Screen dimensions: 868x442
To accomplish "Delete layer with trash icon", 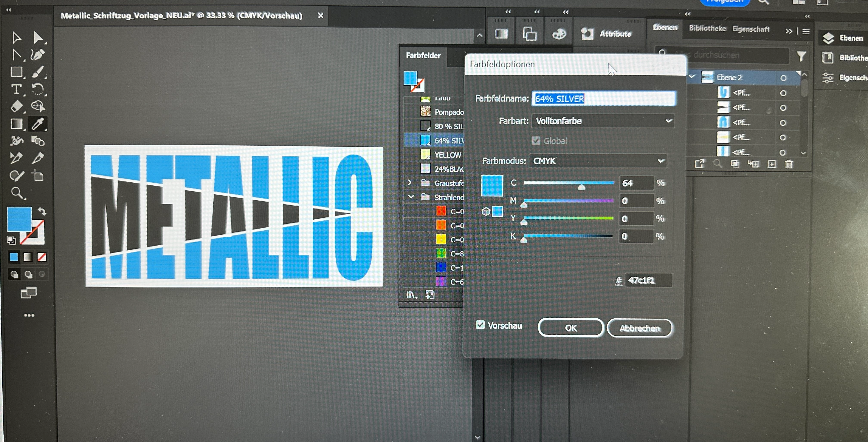I will [x=789, y=164].
